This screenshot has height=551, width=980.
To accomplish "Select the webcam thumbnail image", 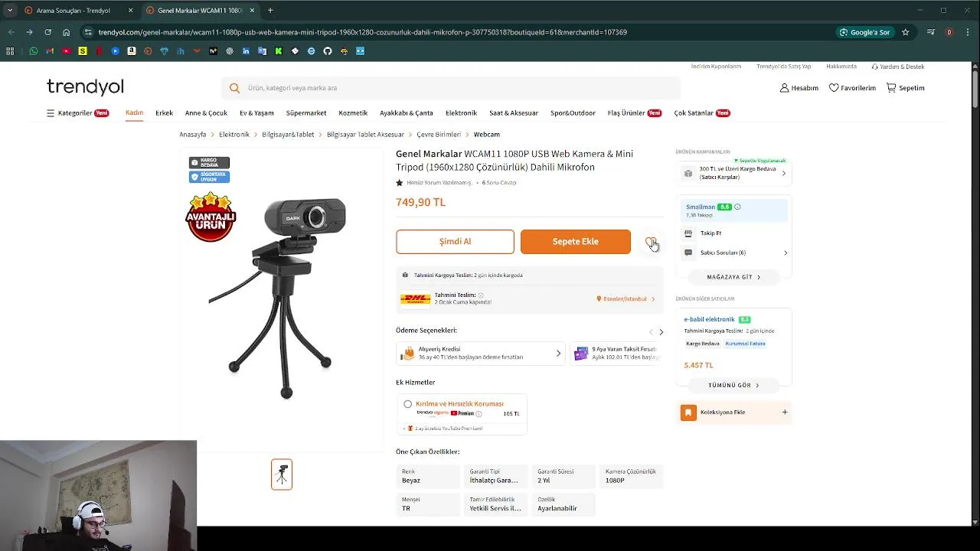I will (282, 474).
